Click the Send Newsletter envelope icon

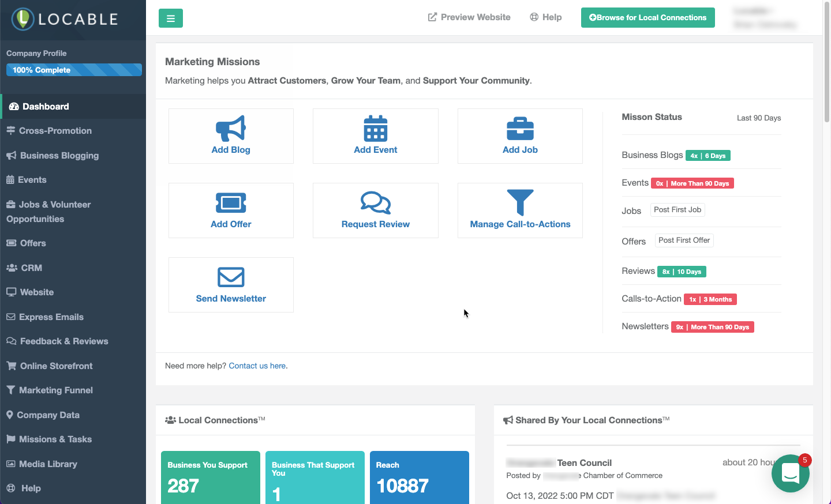(x=231, y=276)
